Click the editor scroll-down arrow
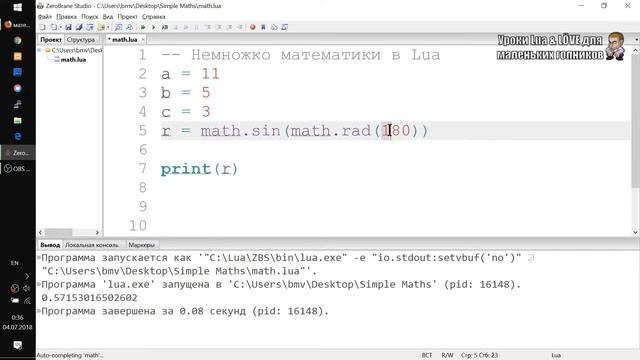 click(x=635, y=232)
